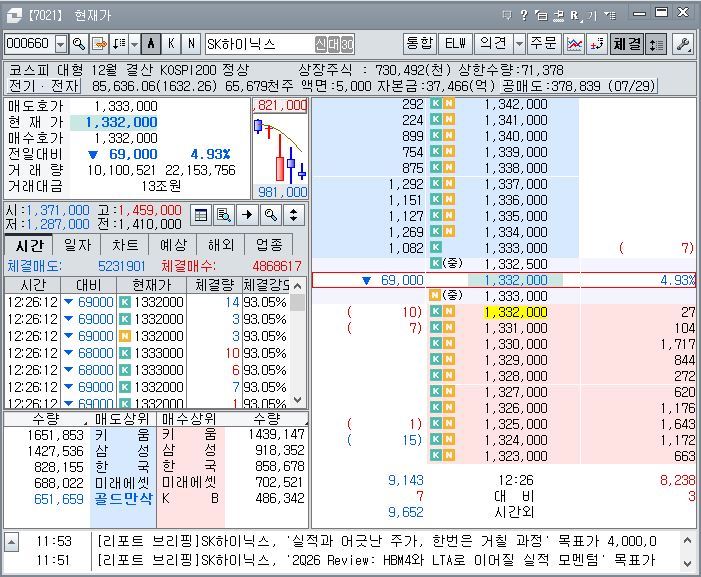Toggle the A market filter button
Viewport: 701px width, 577px height.
click(x=151, y=44)
